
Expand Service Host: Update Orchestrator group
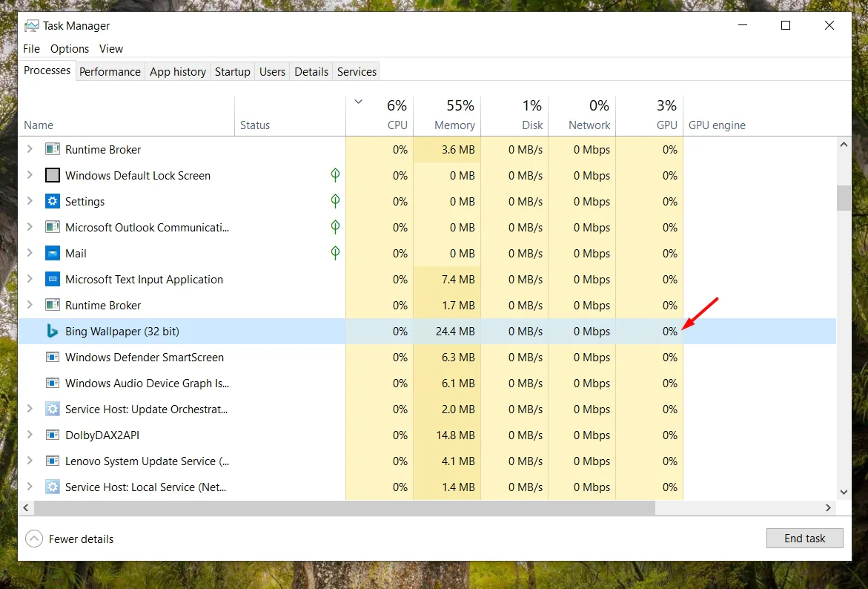coord(30,409)
